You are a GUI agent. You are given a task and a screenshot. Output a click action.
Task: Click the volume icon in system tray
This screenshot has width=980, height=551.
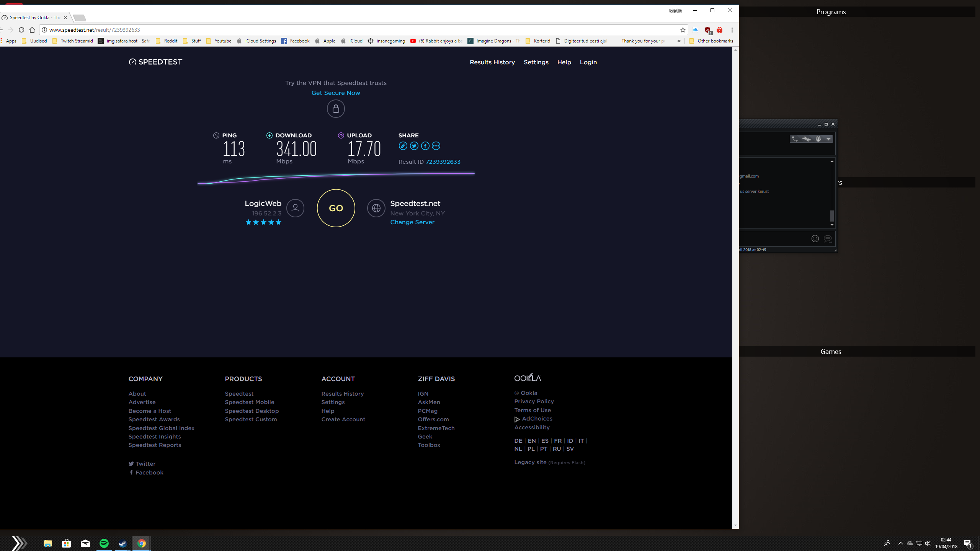click(928, 543)
